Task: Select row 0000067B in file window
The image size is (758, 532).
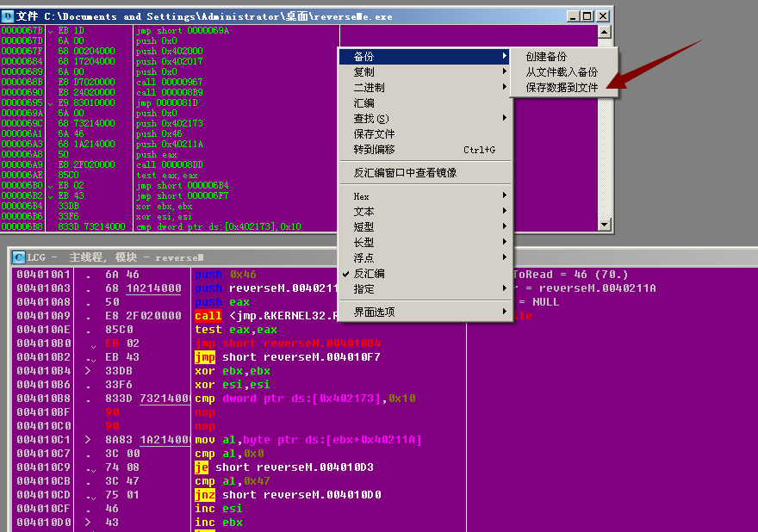Action: click(169, 30)
